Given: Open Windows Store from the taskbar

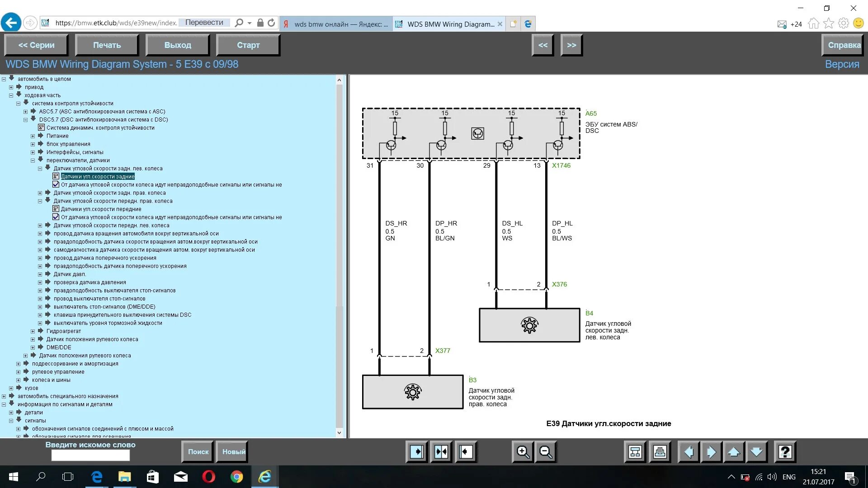Looking at the screenshot, I should pos(152,477).
